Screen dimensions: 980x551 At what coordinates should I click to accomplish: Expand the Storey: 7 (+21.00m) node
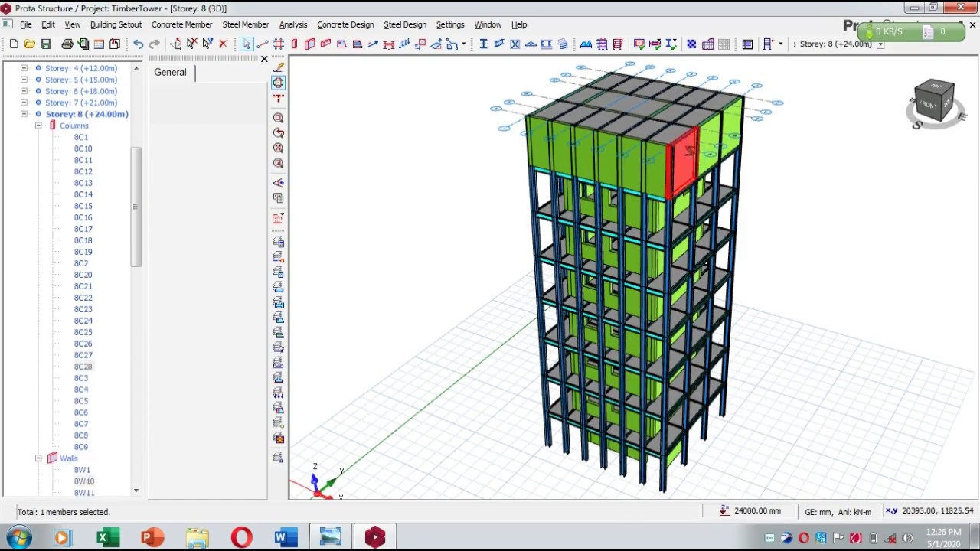coord(24,103)
